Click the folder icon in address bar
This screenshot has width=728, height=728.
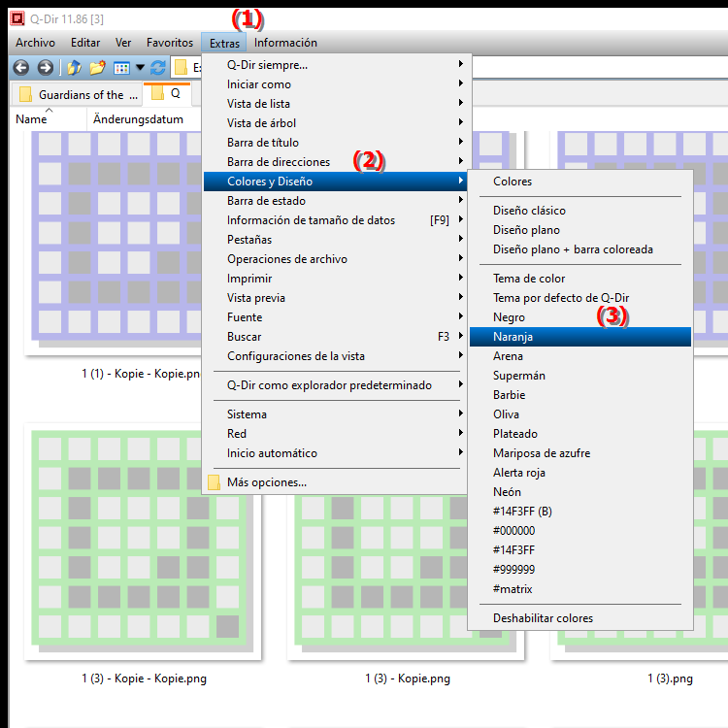point(181,68)
